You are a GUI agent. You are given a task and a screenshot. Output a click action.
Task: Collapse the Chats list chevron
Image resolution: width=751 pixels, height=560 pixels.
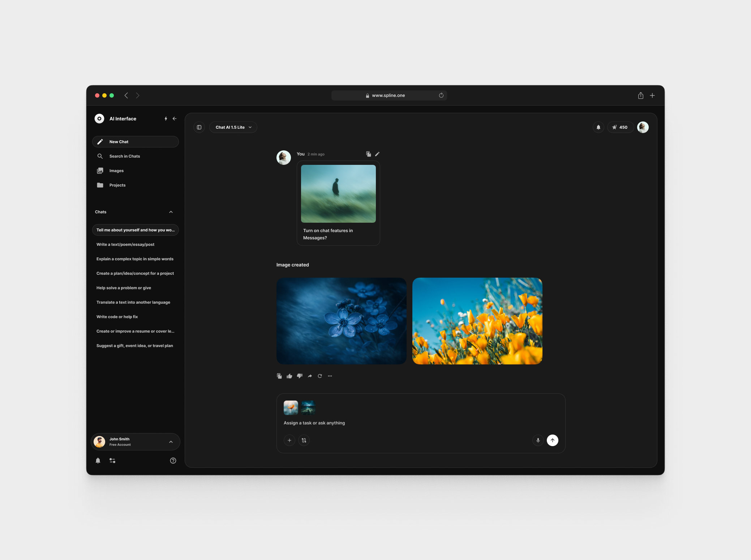pyautogui.click(x=171, y=212)
